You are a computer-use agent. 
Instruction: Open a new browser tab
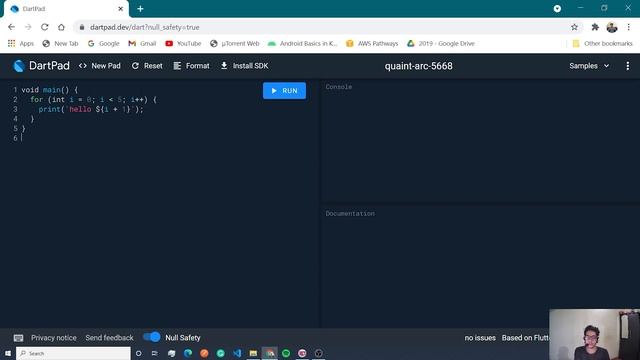[x=140, y=9]
